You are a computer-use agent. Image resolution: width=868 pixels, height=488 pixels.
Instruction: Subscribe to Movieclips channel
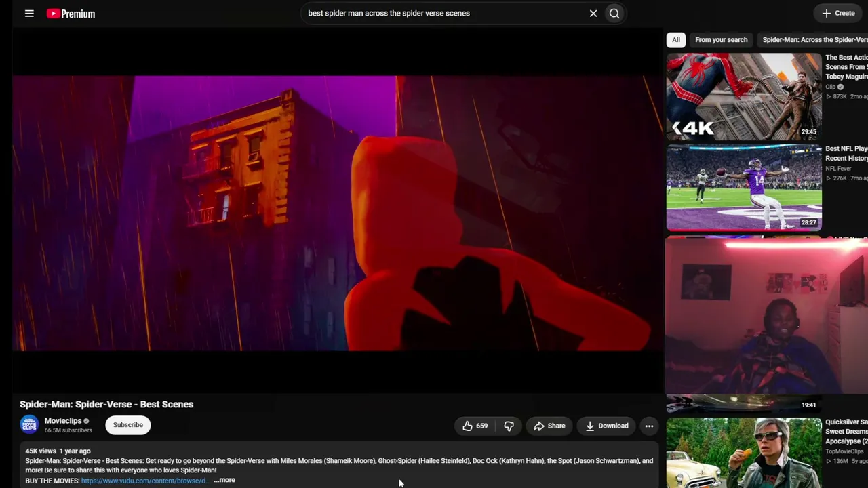(x=128, y=425)
